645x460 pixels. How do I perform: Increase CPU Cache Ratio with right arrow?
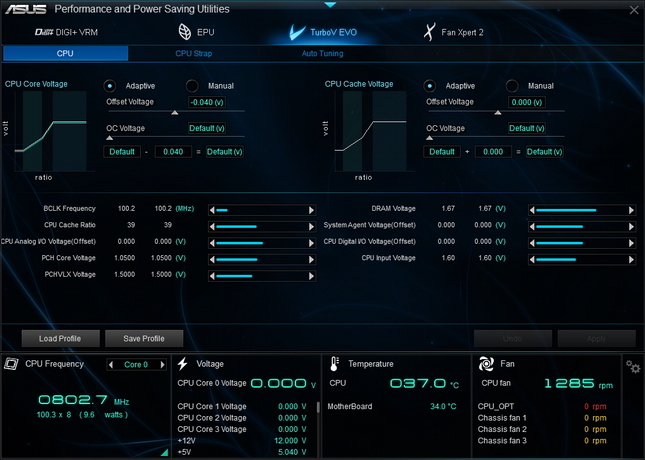311,227
